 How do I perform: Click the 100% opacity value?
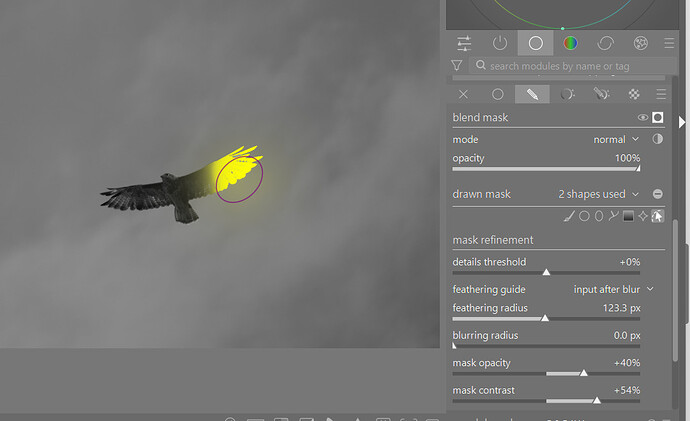pyautogui.click(x=627, y=158)
